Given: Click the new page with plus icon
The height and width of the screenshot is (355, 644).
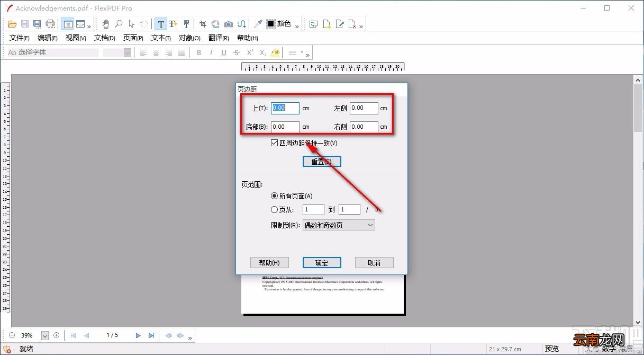Looking at the screenshot, I should 327,24.
